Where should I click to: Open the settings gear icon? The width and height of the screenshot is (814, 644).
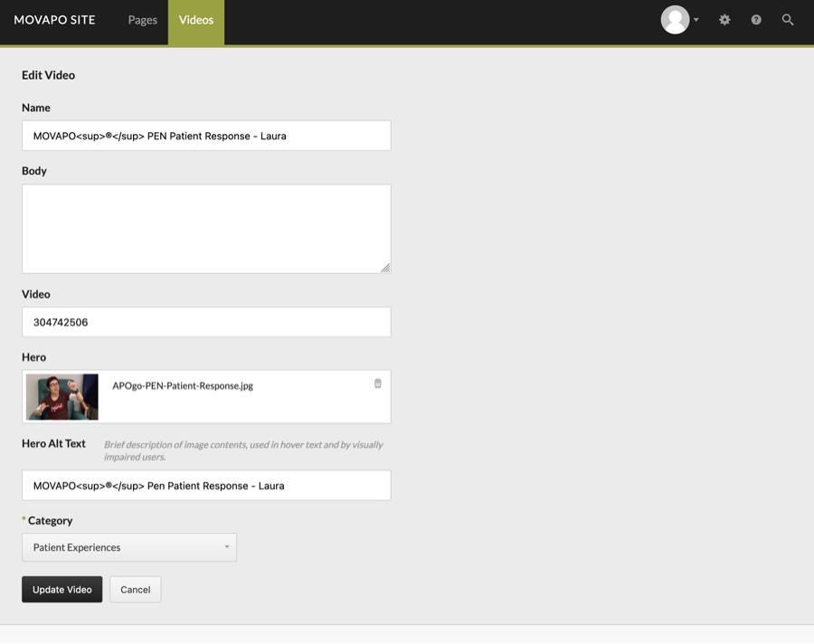coord(724,20)
